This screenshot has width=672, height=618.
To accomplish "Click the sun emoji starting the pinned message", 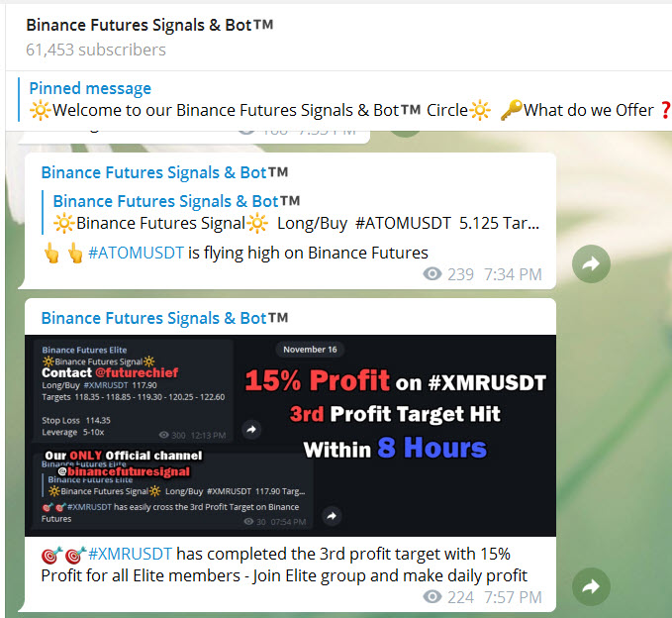I will [x=41, y=110].
